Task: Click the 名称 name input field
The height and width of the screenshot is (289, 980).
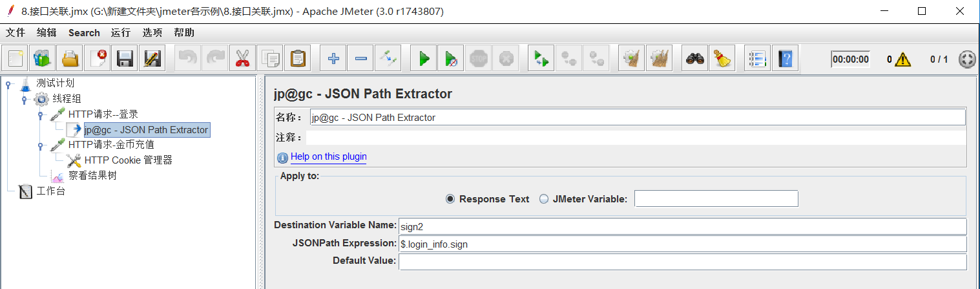Action: pos(638,117)
